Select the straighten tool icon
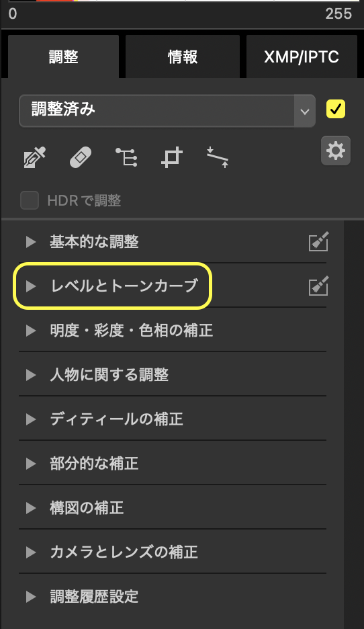Image resolution: width=364 pixels, height=629 pixels. point(218,157)
